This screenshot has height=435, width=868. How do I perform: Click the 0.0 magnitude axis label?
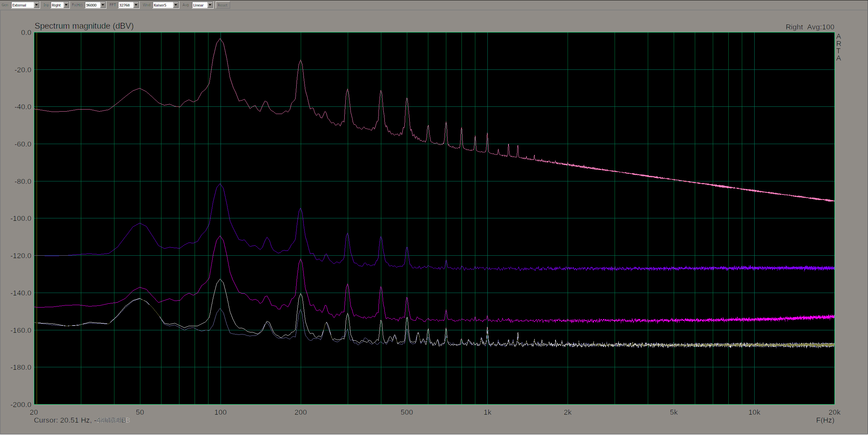click(x=26, y=32)
